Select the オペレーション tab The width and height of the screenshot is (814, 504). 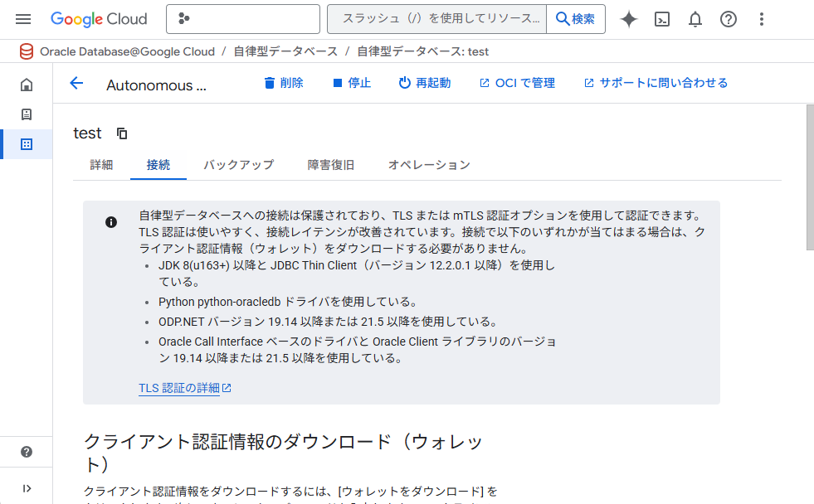click(429, 165)
